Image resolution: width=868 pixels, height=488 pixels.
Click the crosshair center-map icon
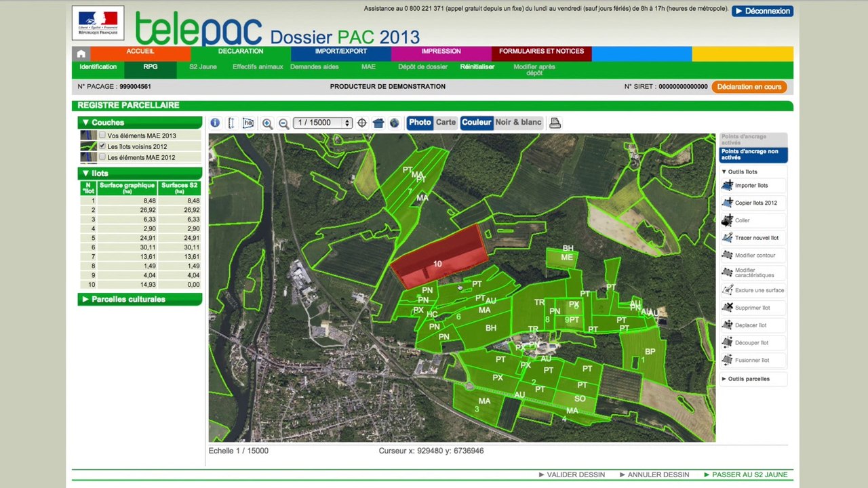point(362,123)
